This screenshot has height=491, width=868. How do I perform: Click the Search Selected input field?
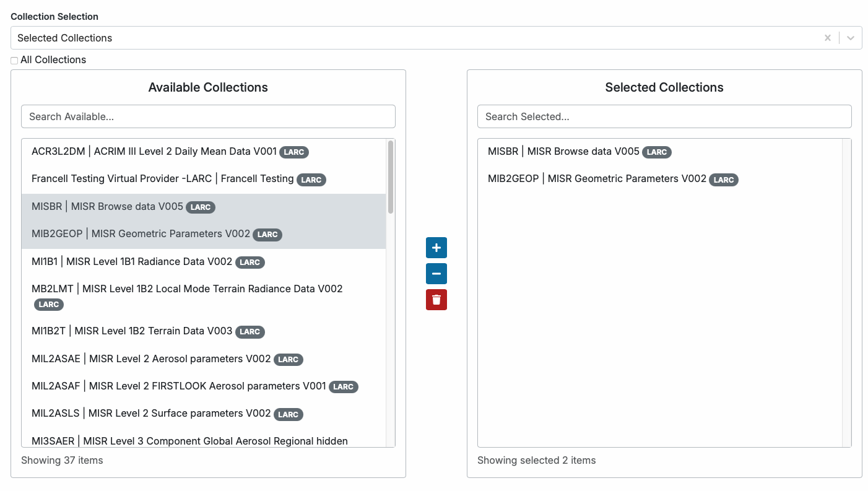coord(664,116)
